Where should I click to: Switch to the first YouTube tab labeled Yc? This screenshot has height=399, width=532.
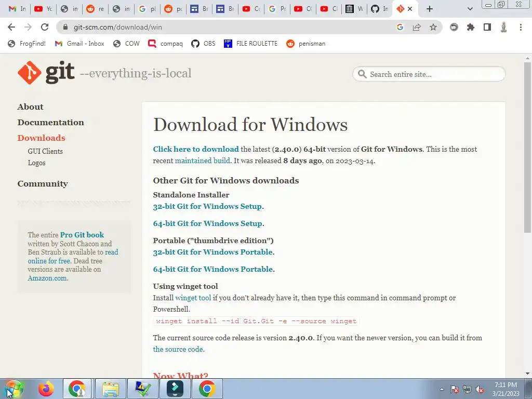click(43, 9)
